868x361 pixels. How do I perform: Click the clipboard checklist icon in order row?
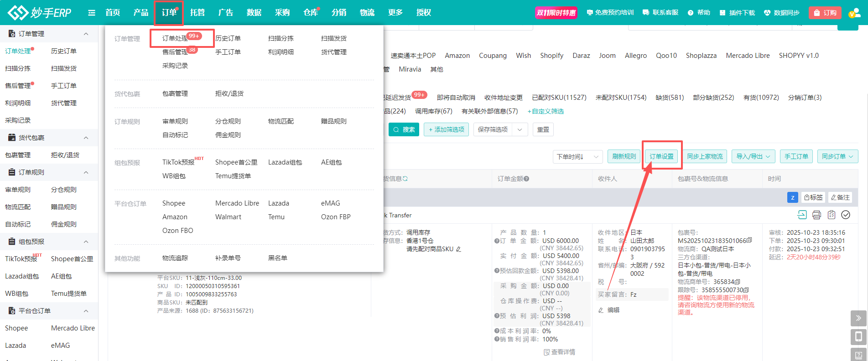tap(831, 215)
